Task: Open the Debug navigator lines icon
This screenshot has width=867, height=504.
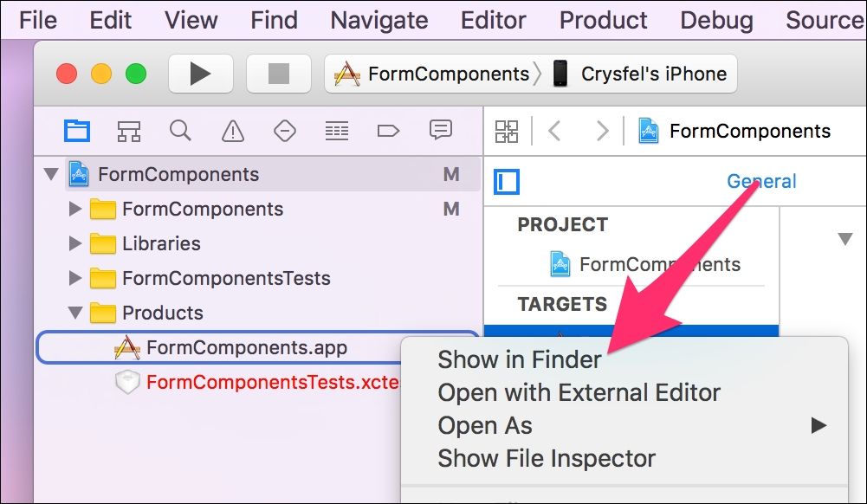Action: (x=337, y=131)
